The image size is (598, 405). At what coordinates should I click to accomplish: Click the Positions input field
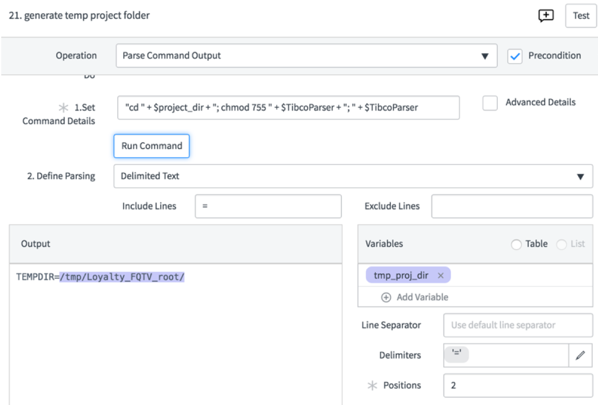pyautogui.click(x=518, y=386)
